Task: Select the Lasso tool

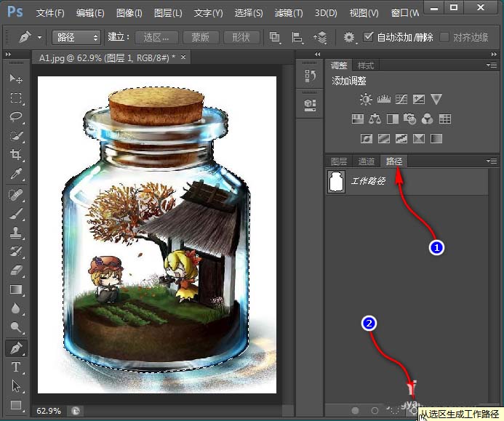Action: [16, 116]
